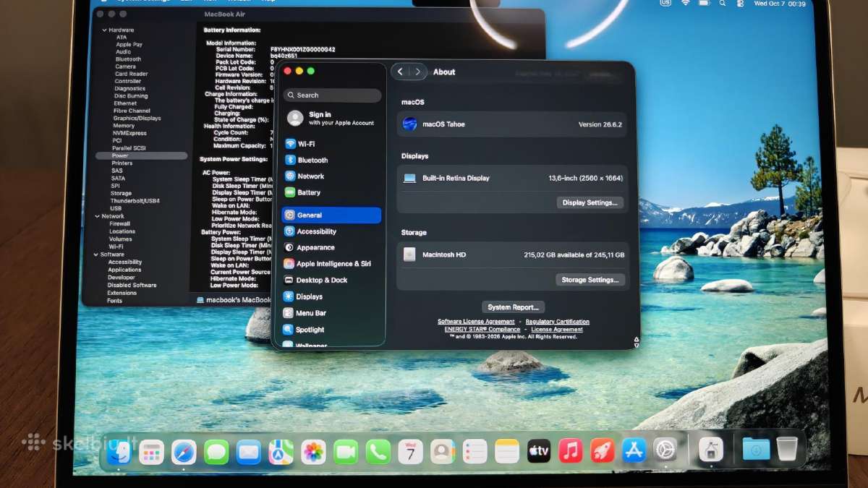Open Displays in Settings sidebar
This screenshot has height=488, width=868.
click(331, 296)
